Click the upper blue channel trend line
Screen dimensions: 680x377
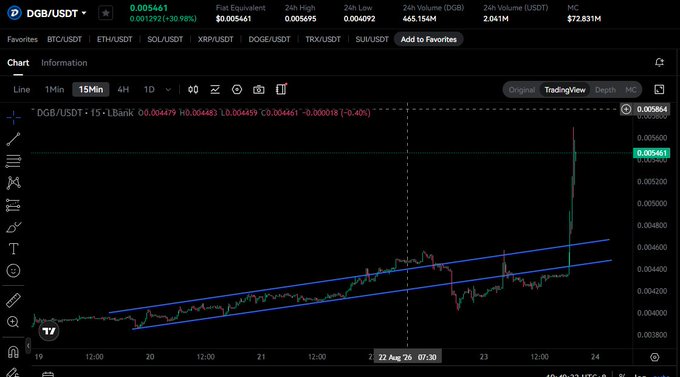tap(359, 276)
